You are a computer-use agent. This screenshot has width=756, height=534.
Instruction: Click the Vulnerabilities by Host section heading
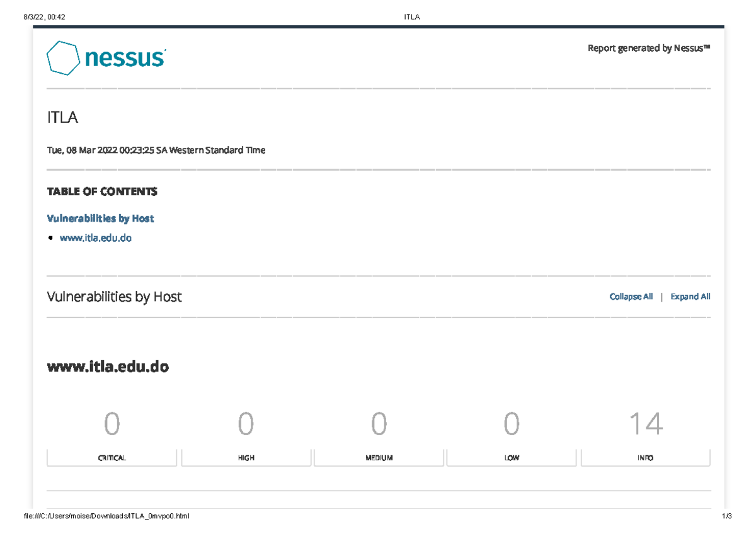click(x=114, y=297)
